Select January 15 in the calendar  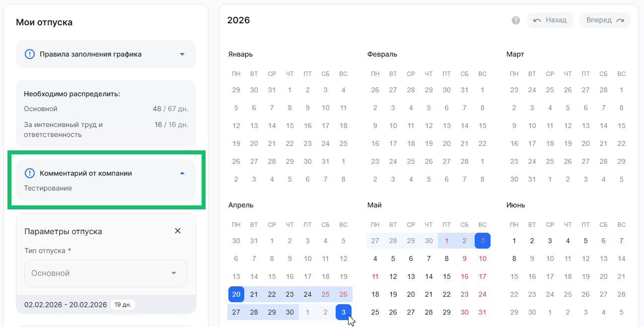[x=289, y=126]
